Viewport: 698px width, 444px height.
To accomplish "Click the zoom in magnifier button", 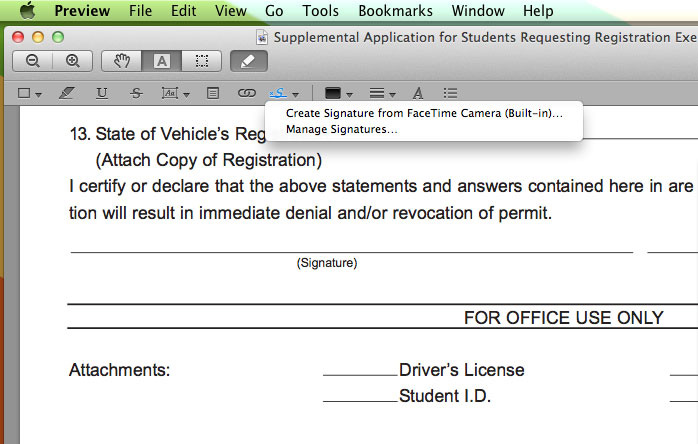I will pos(72,60).
